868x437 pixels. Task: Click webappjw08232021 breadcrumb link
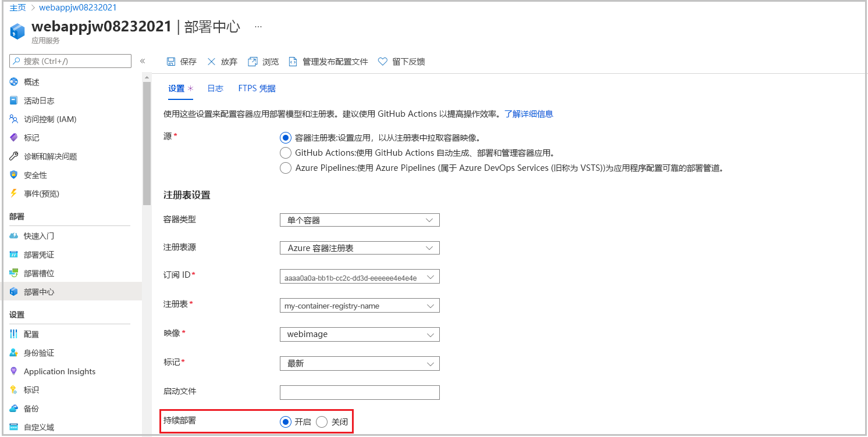click(78, 8)
